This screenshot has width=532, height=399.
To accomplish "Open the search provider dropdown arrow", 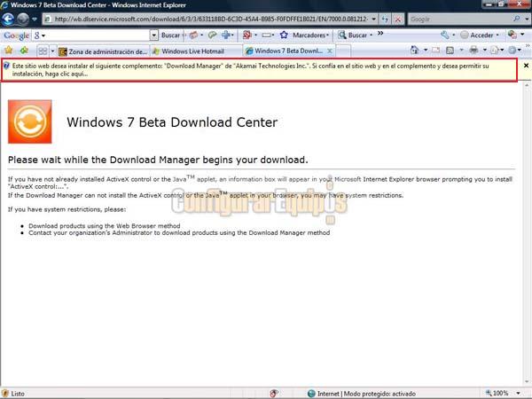I will [527, 20].
